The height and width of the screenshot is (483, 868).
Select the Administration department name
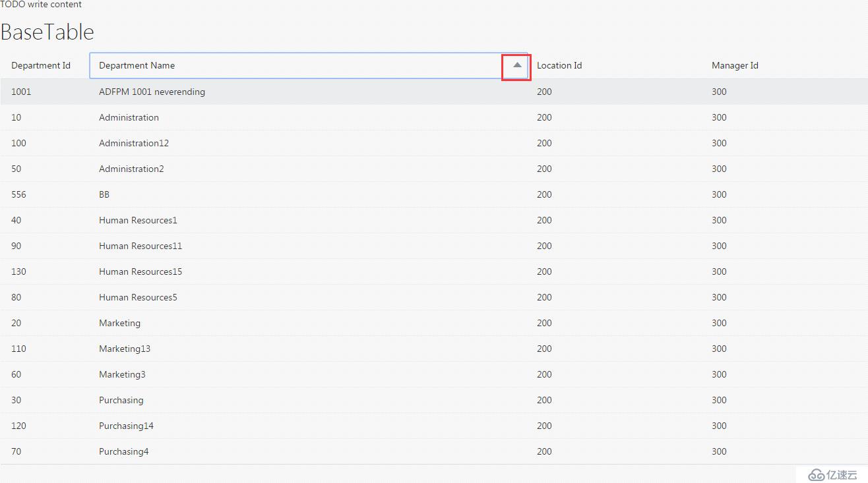[x=129, y=117]
